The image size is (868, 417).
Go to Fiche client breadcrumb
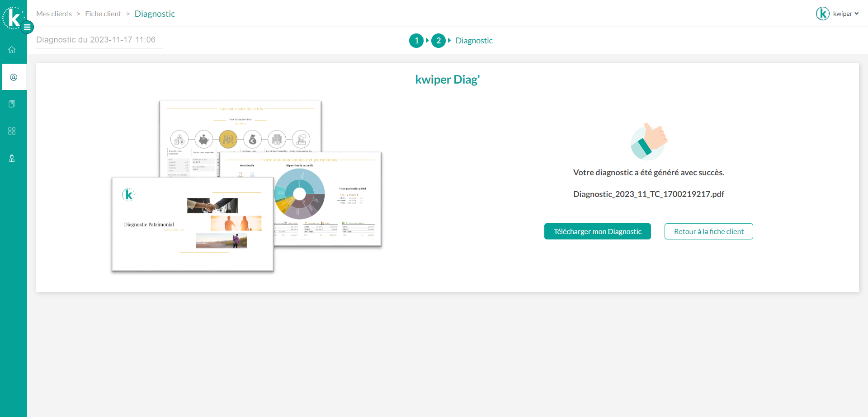[x=103, y=14]
